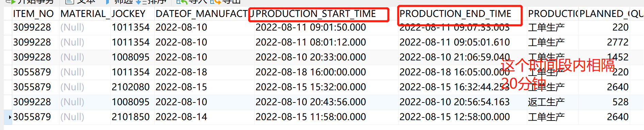
Task: Click the planned quantity cell 2772
Action: click(617, 42)
